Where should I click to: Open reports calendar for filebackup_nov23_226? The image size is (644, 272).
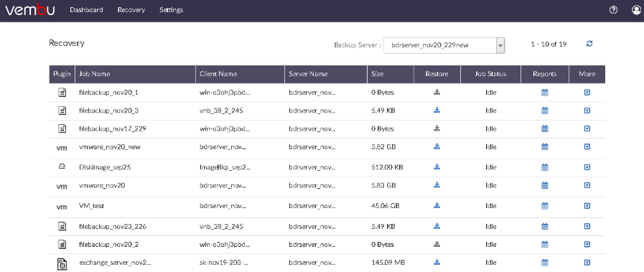point(545,226)
